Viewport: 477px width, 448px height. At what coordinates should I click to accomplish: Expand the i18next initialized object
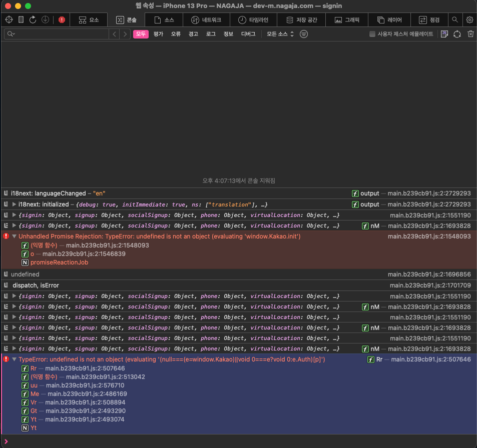point(14,204)
